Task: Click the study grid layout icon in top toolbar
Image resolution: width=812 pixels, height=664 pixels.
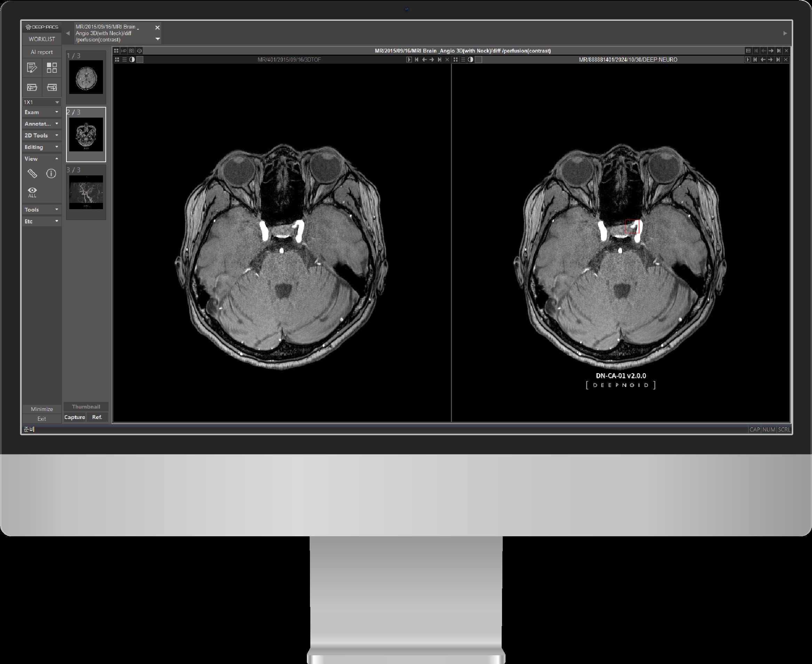Action: point(116,50)
